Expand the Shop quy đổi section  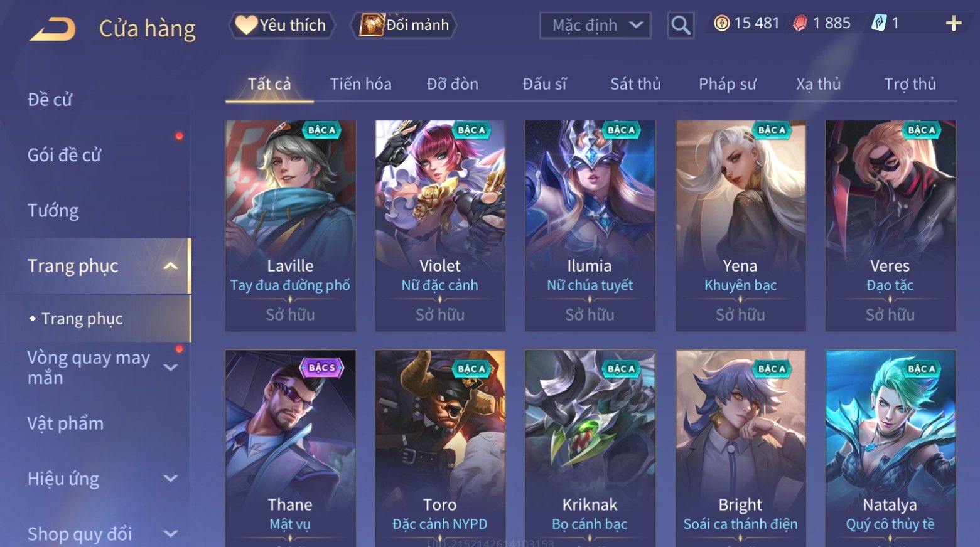pyautogui.click(x=170, y=534)
